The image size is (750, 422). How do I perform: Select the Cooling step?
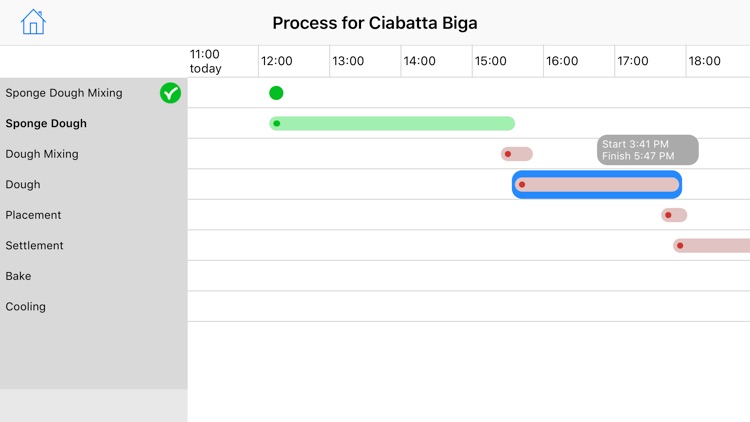click(x=26, y=307)
